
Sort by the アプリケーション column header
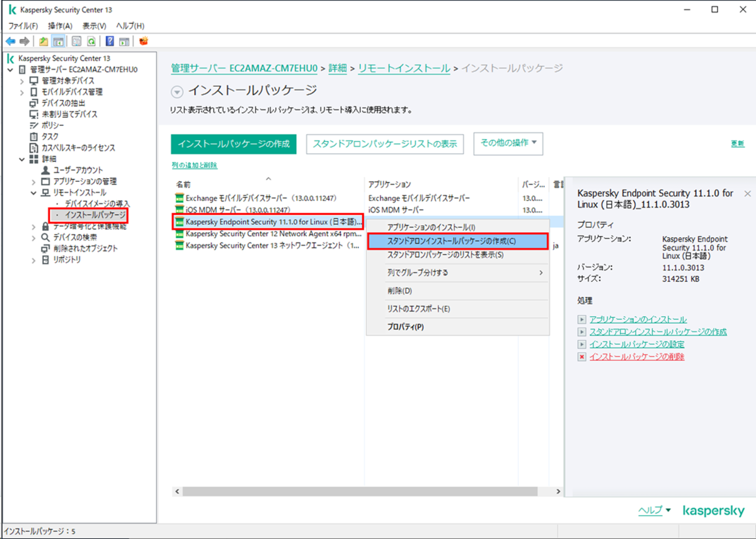tap(442, 184)
